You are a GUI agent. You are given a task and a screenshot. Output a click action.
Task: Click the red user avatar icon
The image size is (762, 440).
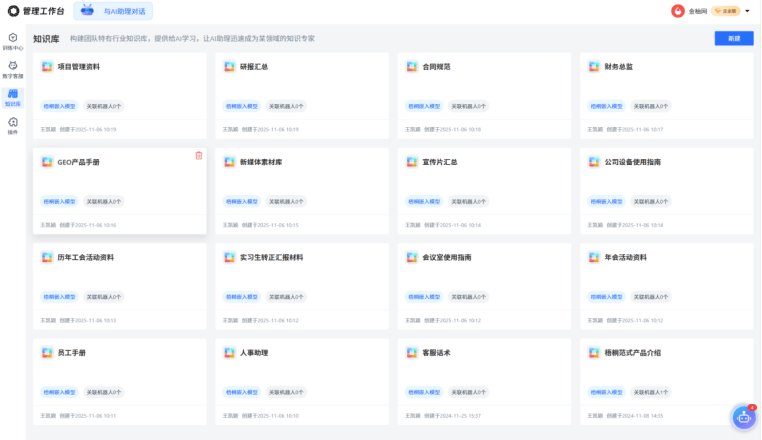(x=677, y=11)
